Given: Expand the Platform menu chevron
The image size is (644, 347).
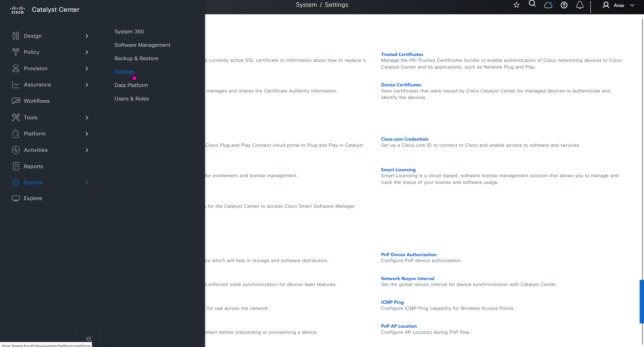Looking at the screenshot, I should pos(87,134).
